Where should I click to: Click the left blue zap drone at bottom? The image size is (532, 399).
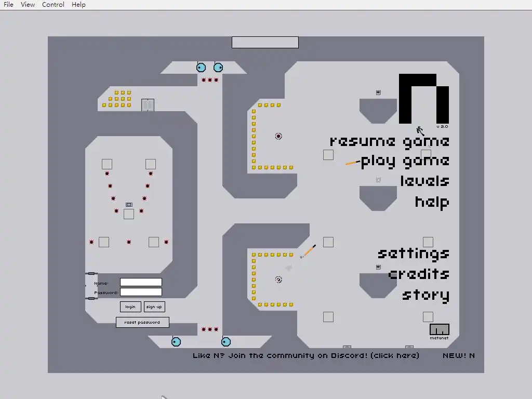click(x=176, y=342)
